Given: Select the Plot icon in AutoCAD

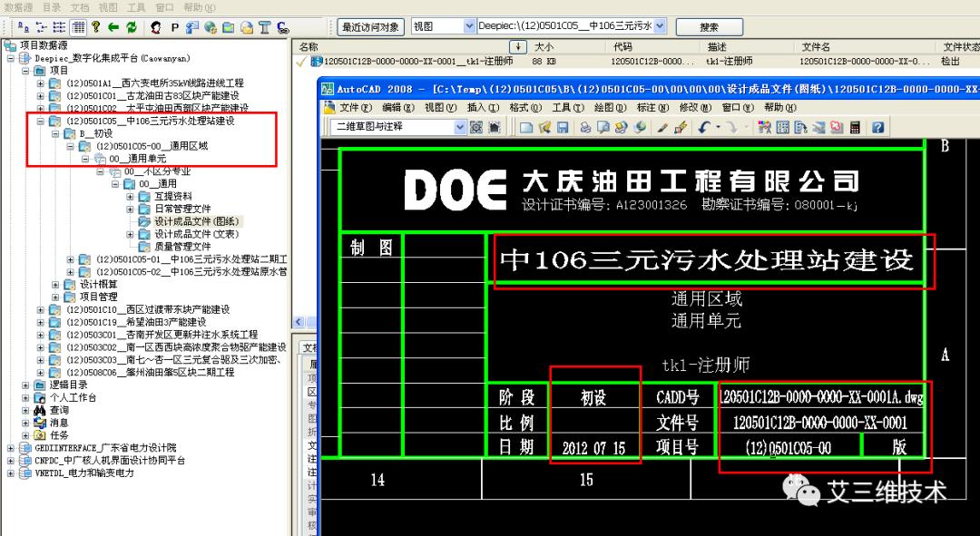Looking at the screenshot, I should tap(586, 127).
